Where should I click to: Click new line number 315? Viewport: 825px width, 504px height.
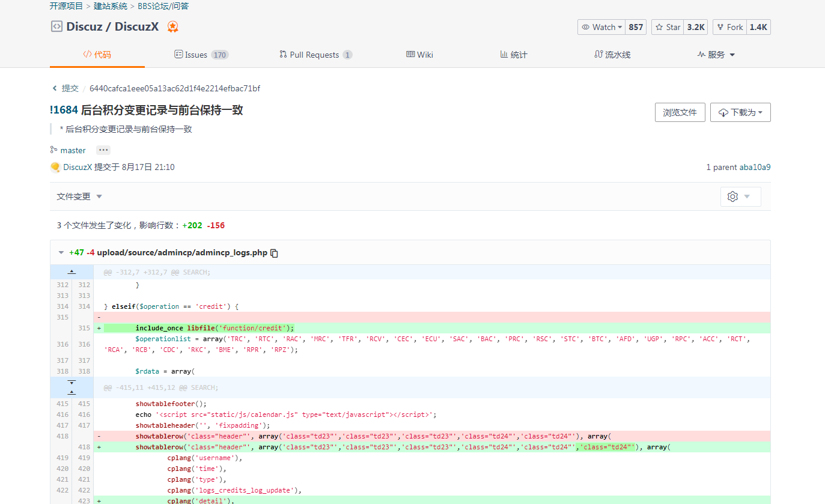coord(83,328)
